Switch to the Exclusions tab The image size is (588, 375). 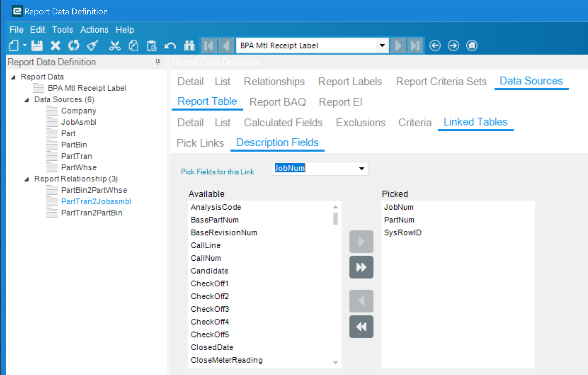pyautogui.click(x=361, y=123)
